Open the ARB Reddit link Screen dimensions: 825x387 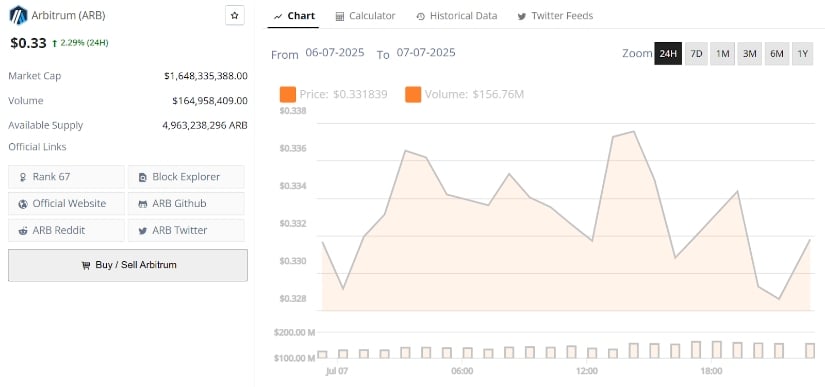(66, 230)
